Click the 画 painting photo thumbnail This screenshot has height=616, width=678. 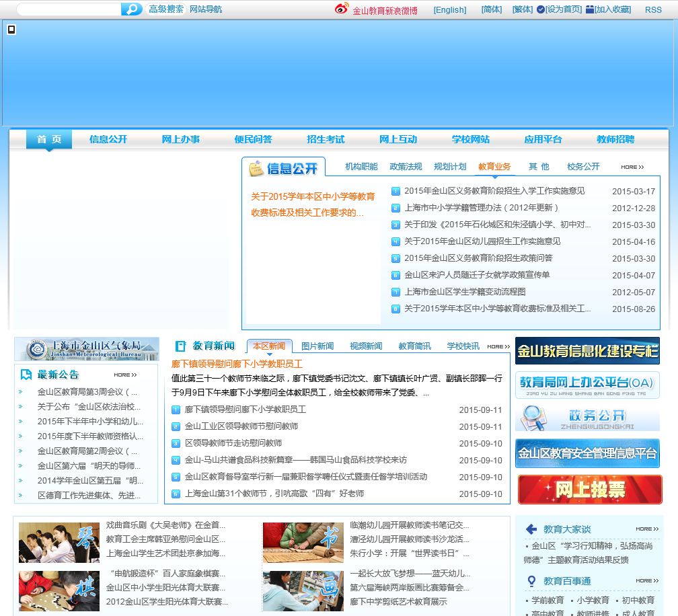click(303, 591)
